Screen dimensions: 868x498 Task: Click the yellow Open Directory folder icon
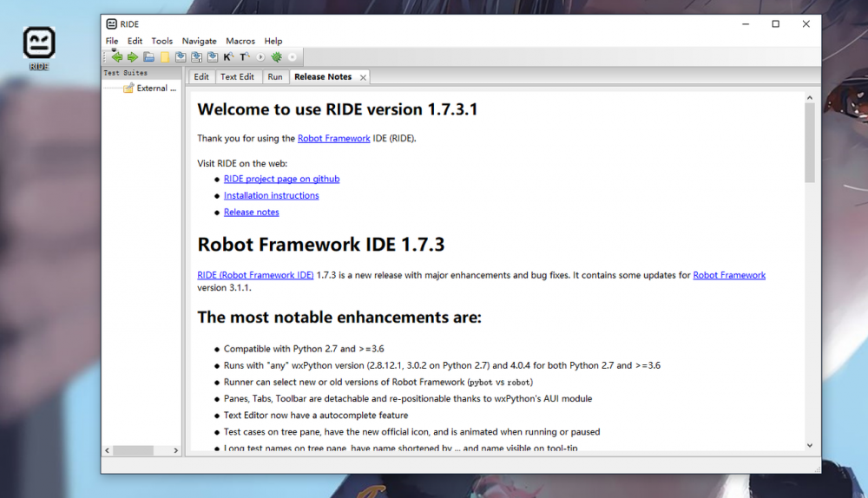165,57
